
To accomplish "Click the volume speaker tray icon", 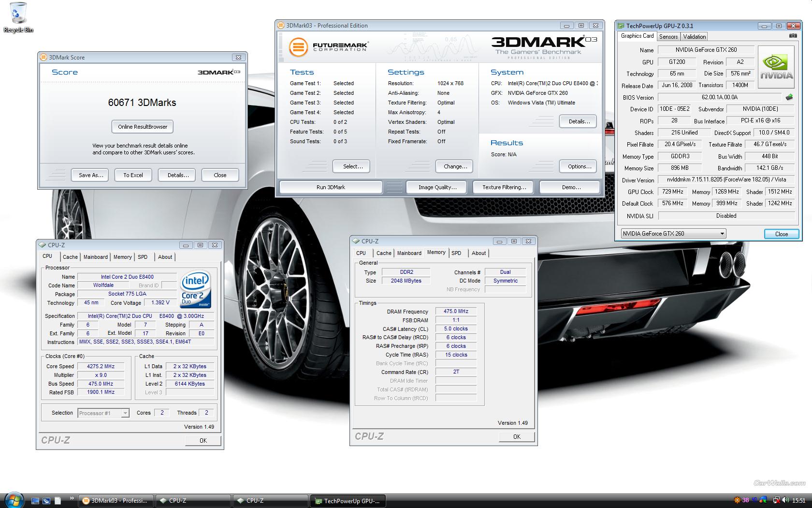I will coord(785,500).
